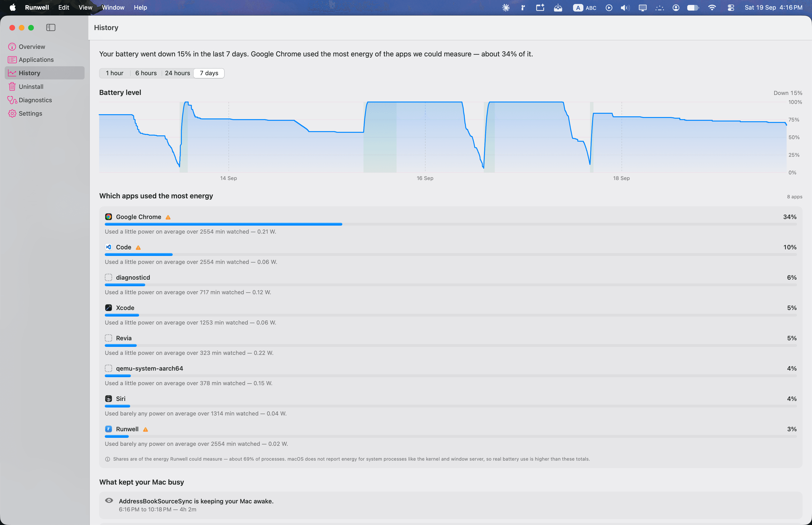Click the Xcode app icon
Screen dimensions: 812x525
click(108, 308)
